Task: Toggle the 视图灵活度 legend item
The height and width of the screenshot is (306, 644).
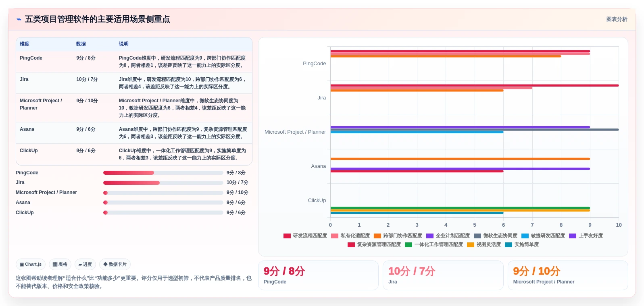Action: click(484, 245)
